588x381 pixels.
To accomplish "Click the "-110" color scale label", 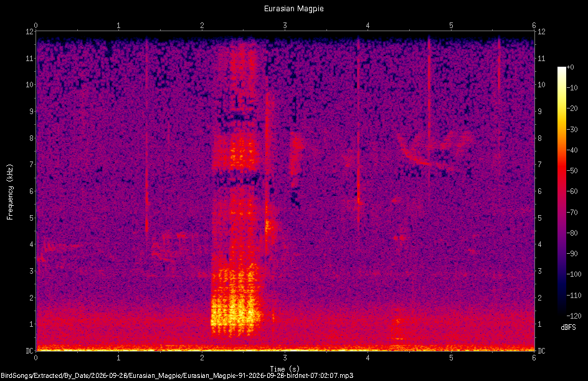I will point(574,296).
